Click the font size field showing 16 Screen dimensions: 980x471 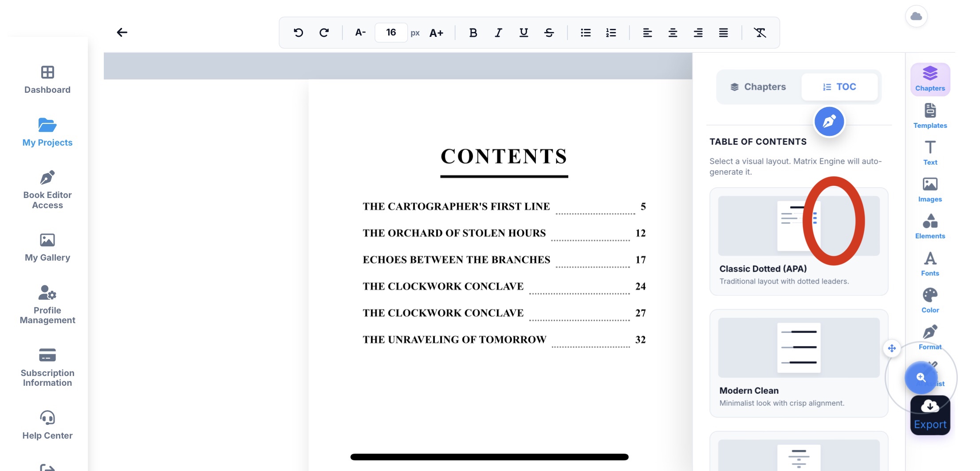click(391, 32)
